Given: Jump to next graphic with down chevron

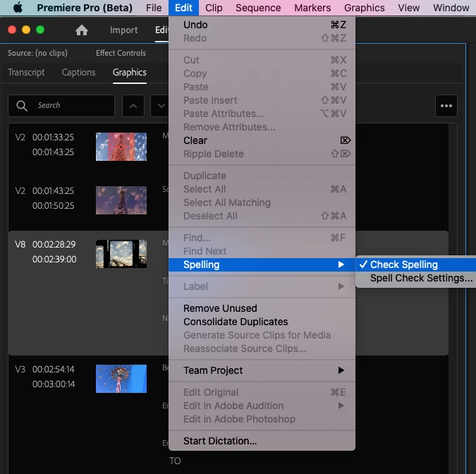Looking at the screenshot, I should (x=160, y=106).
